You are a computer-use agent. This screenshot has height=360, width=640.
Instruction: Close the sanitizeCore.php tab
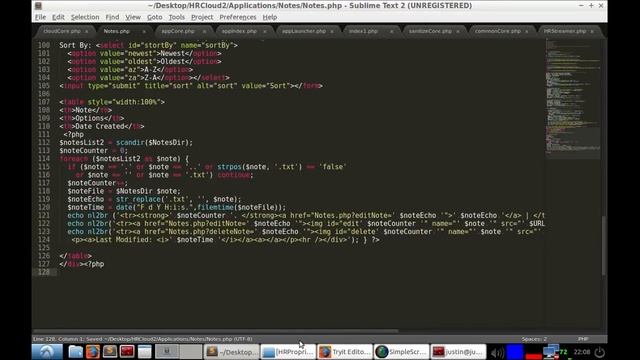[x=458, y=31]
